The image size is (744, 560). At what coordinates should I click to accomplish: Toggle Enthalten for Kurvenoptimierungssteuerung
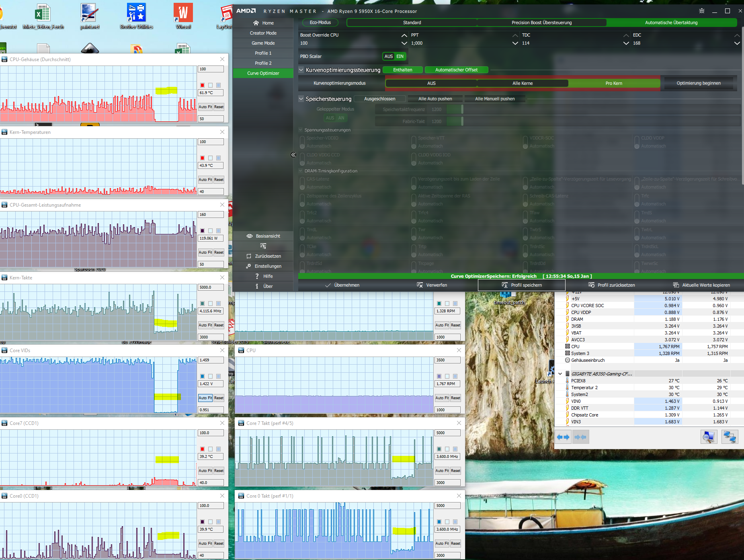pos(403,70)
